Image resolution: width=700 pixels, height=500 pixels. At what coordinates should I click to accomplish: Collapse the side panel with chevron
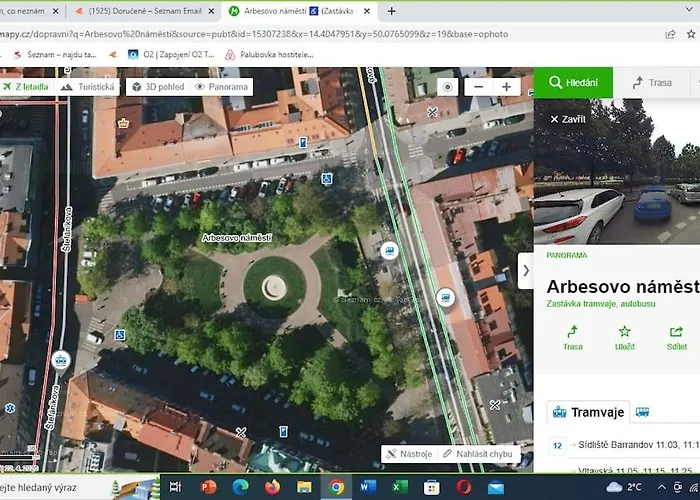pos(525,270)
